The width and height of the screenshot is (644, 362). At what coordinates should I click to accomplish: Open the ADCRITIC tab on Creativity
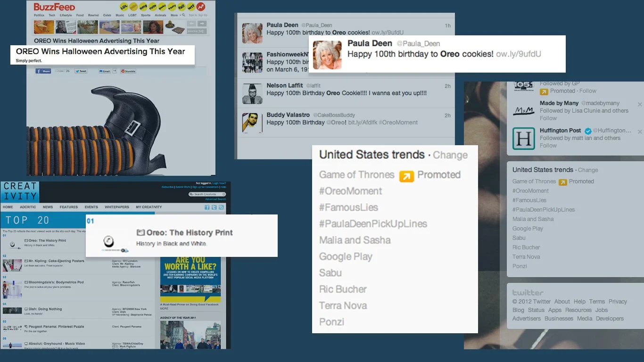click(28, 207)
